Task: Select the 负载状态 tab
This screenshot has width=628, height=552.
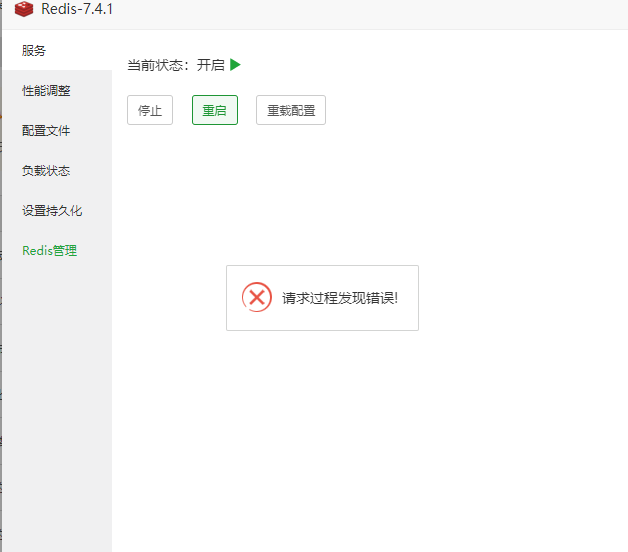Action: pyautogui.click(x=57, y=171)
